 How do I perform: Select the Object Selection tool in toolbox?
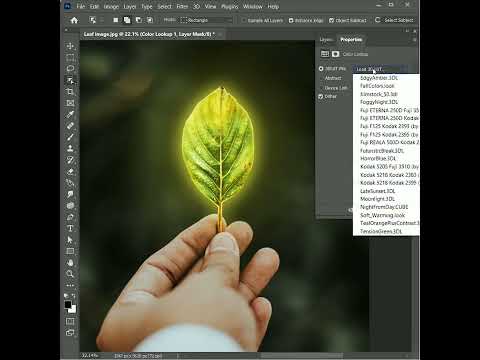point(70,80)
